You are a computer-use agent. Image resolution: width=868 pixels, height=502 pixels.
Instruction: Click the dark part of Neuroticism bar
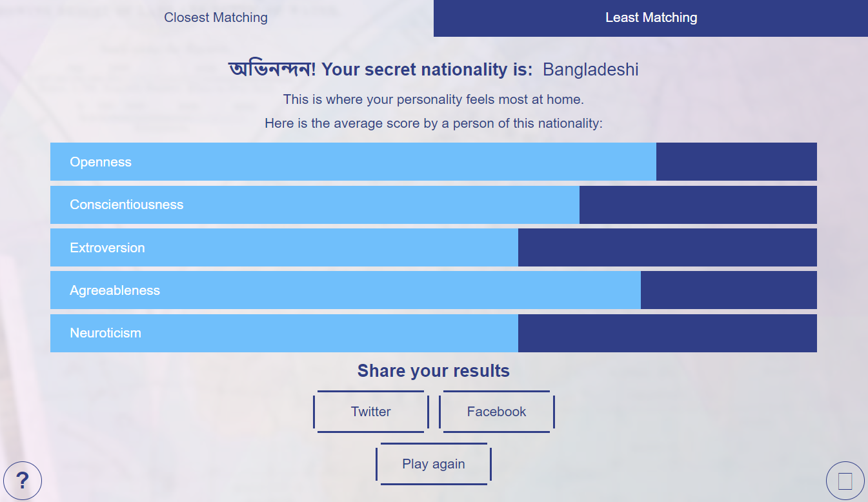pos(667,333)
